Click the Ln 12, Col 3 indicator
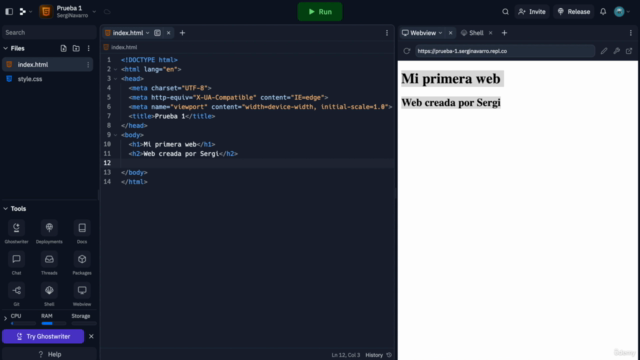 346,355
